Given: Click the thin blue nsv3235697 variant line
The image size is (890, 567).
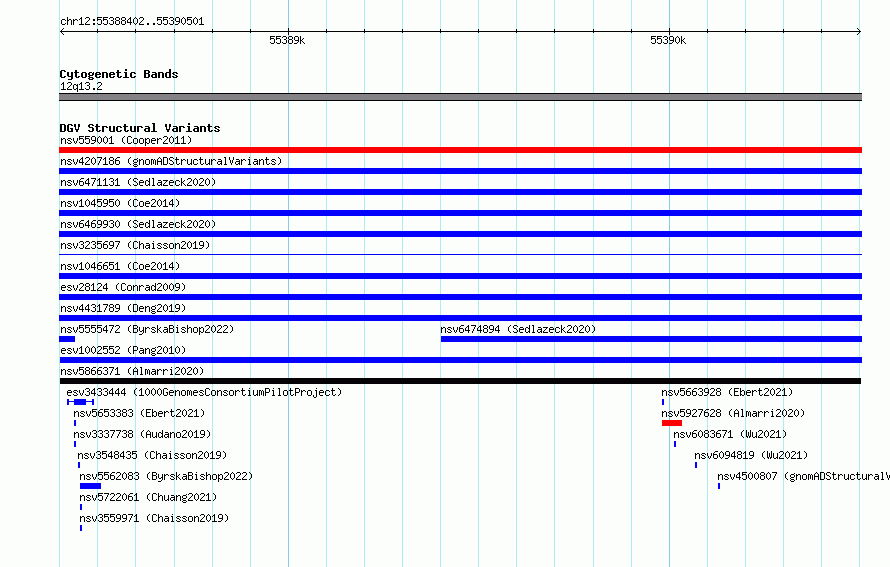Looking at the screenshot, I should coord(460,255).
